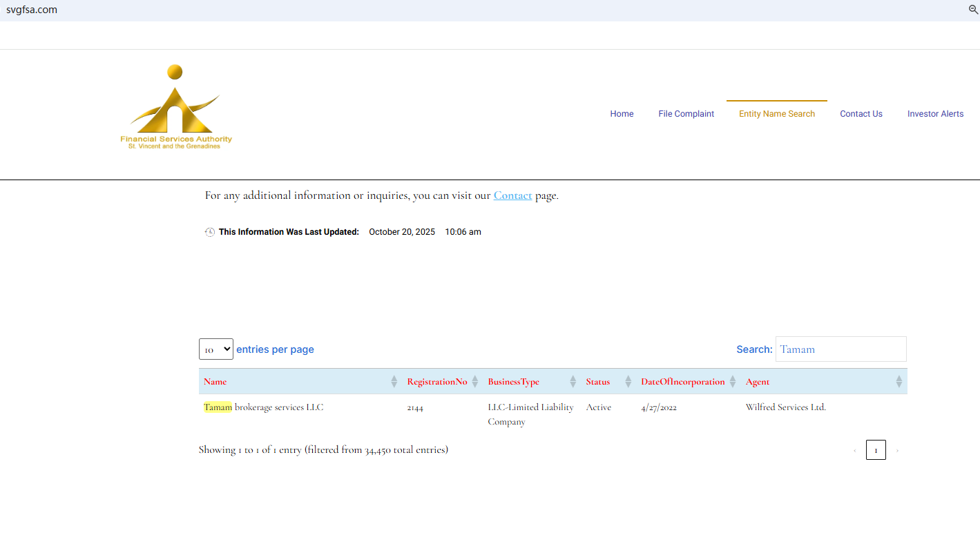Screen dimensions: 980x542
Task: Go to File Complaint page
Action: pos(686,114)
